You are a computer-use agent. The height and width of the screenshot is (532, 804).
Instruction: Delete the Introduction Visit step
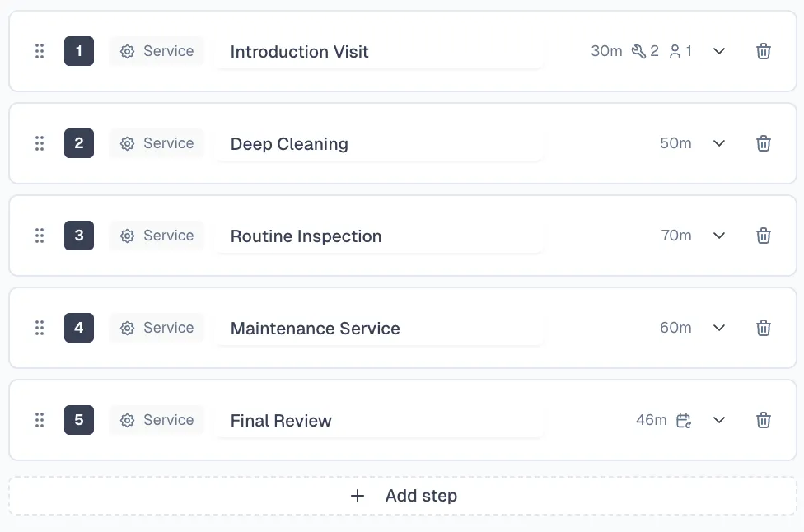coord(764,51)
